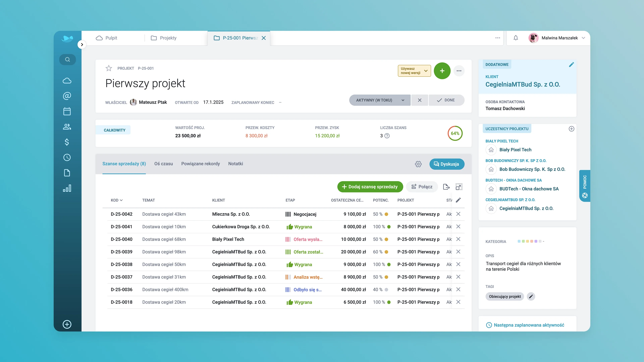The width and height of the screenshot is (644, 362).
Task: Open the email @ icon in sidebar
Action: (67, 96)
